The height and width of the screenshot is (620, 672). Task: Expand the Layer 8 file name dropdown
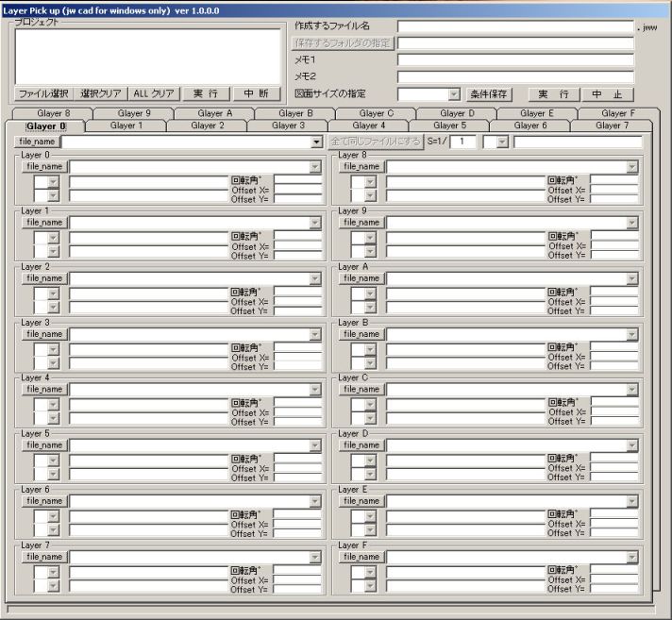[x=632, y=167]
